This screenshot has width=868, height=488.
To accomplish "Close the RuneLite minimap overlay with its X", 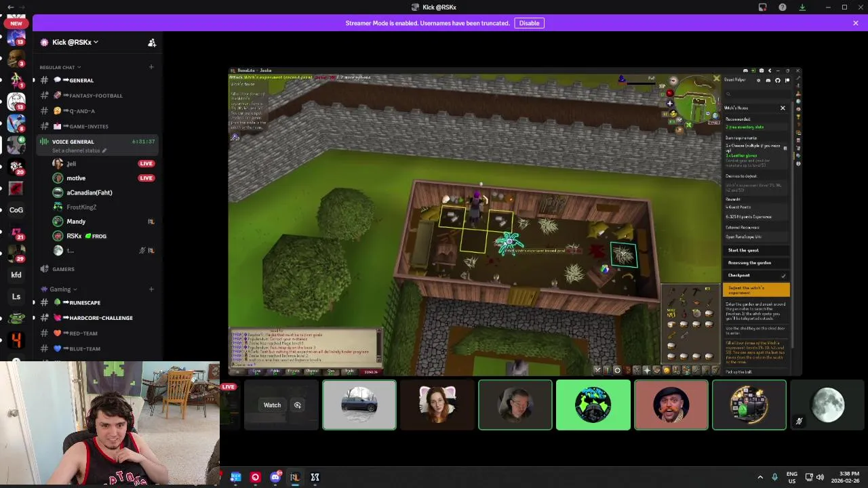I will tap(716, 79).
